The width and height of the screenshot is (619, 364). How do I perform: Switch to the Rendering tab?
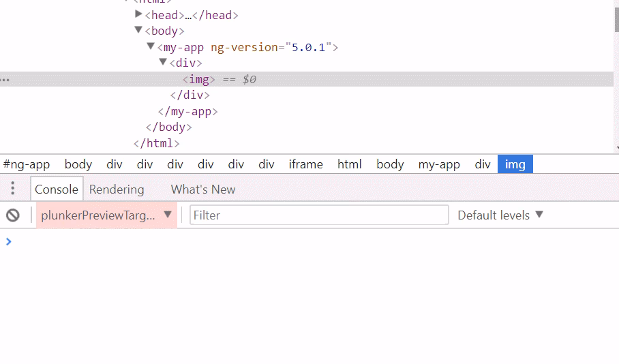point(117,189)
